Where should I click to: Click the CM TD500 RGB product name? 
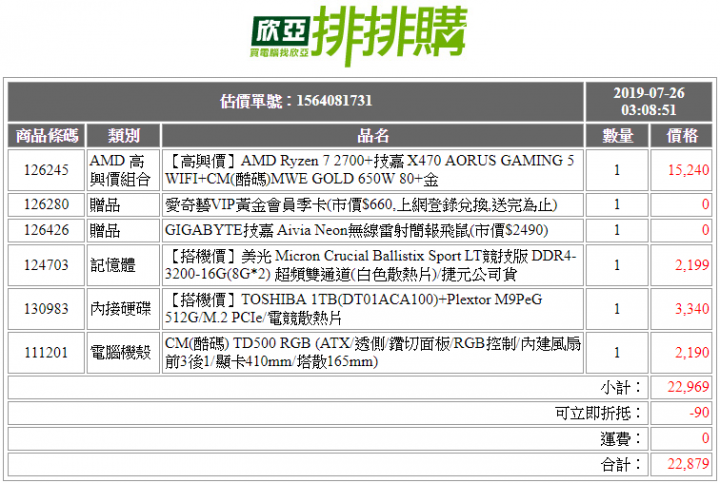pyautogui.click(x=373, y=353)
